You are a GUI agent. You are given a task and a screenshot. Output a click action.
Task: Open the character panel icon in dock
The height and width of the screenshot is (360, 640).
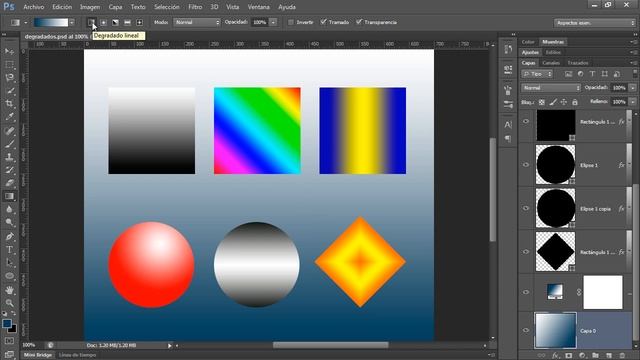508,124
